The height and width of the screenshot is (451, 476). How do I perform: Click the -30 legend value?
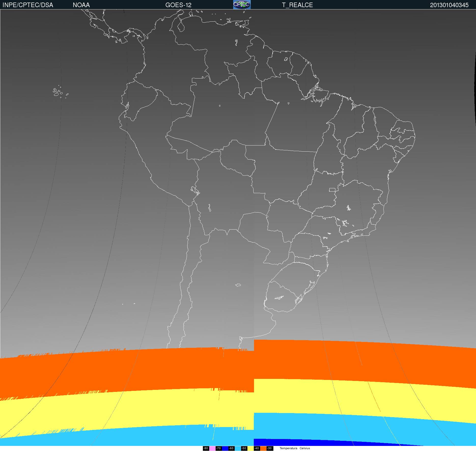click(x=270, y=448)
